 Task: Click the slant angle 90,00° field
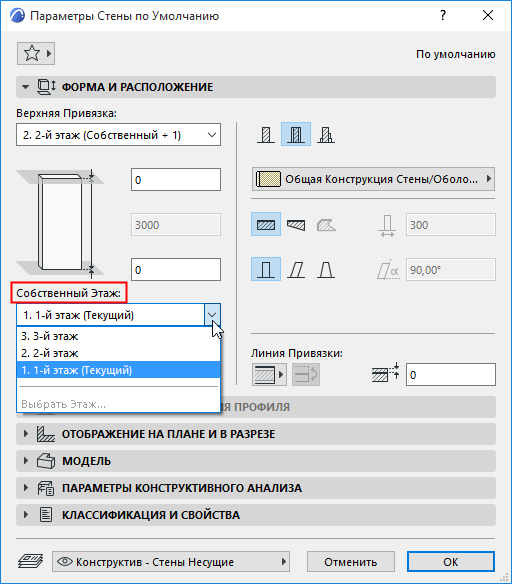(451, 270)
